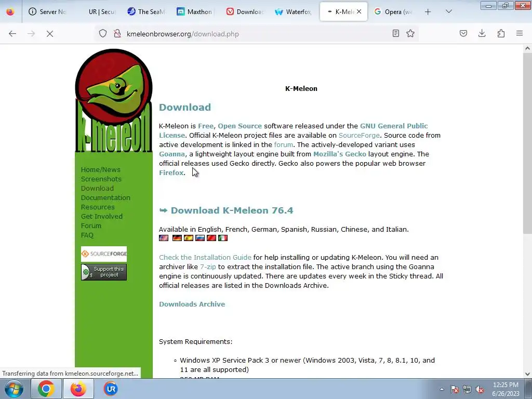Switch to the Vivaldi Download tab
This screenshot has width=532, height=399.
pos(245,11)
